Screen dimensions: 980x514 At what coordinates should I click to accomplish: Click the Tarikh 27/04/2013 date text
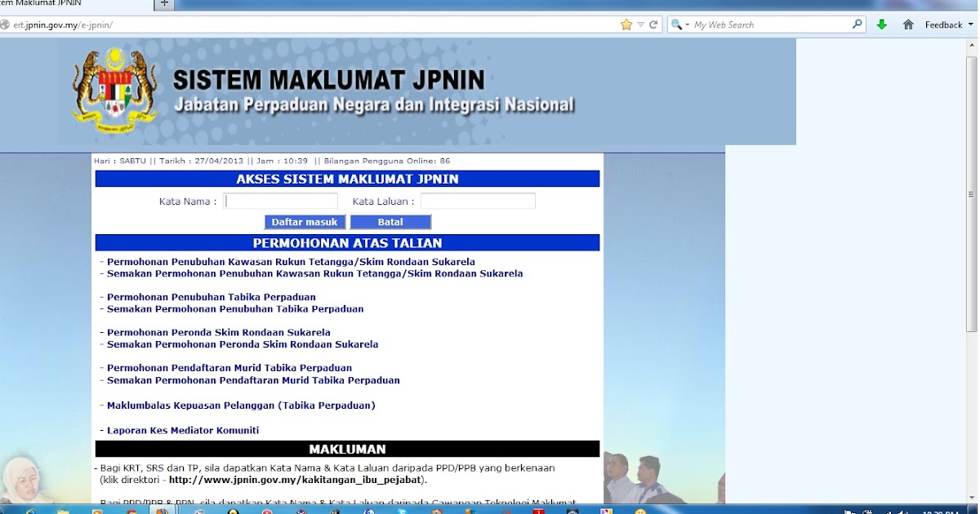pyautogui.click(x=201, y=161)
